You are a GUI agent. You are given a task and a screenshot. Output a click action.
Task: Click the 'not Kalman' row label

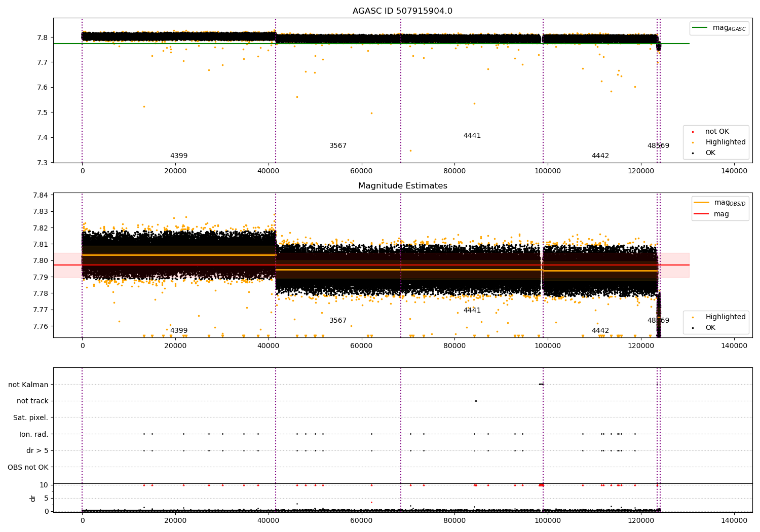coord(28,385)
